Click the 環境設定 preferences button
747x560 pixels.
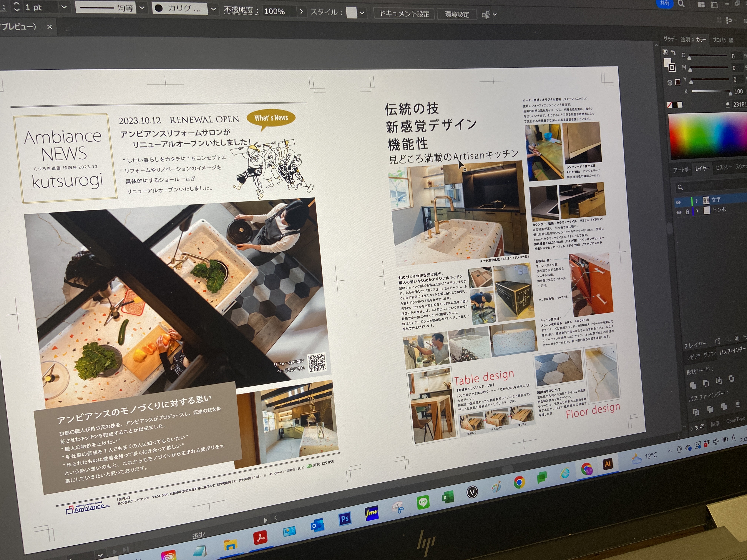pyautogui.click(x=456, y=14)
